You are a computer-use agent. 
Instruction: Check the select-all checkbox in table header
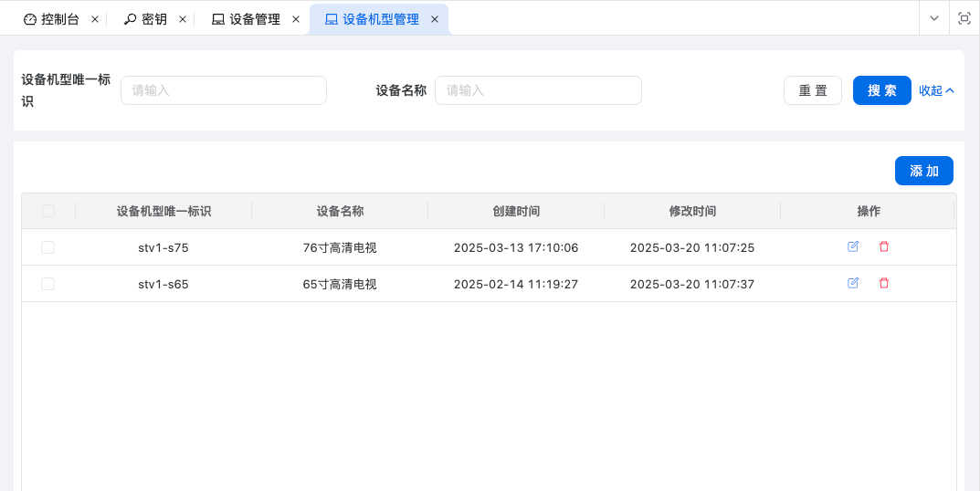coord(48,211)
